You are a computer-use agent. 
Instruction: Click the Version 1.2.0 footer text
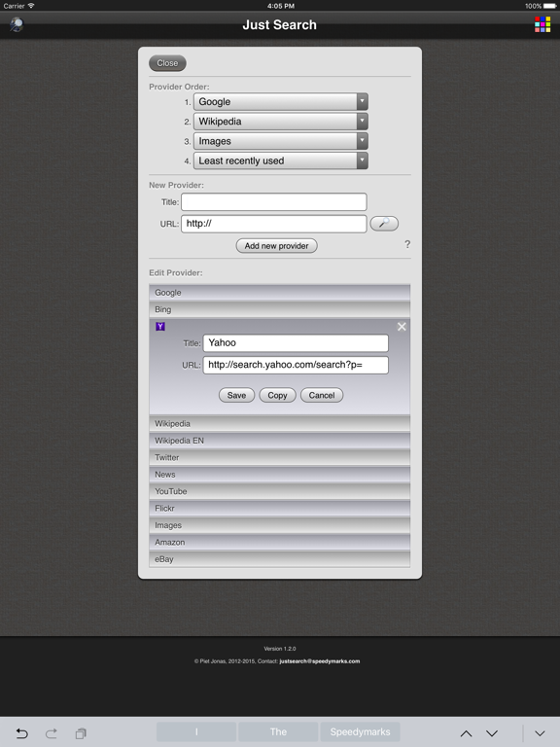click(x=280, y=649)
